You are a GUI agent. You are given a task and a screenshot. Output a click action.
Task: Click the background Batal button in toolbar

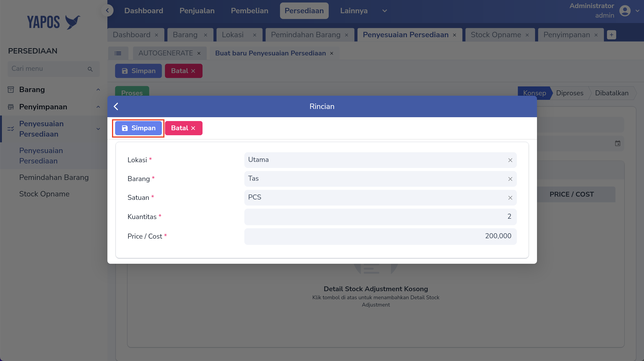click(x=184, y=71)
